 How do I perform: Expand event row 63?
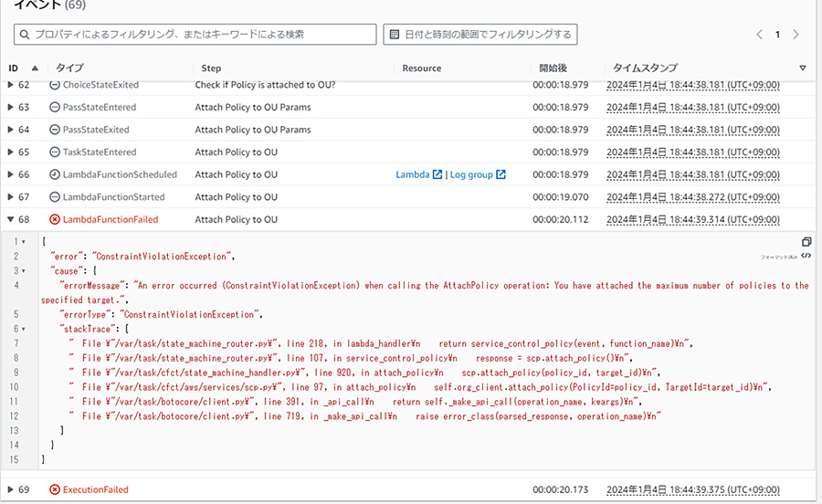point(10,108)
